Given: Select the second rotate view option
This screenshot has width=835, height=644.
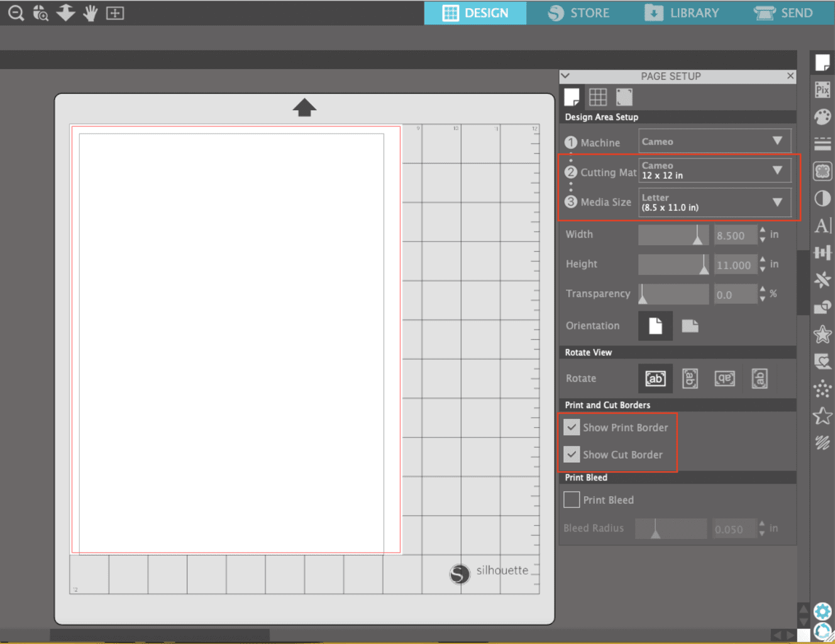Looking at the screenshot, I should [690, 379].
